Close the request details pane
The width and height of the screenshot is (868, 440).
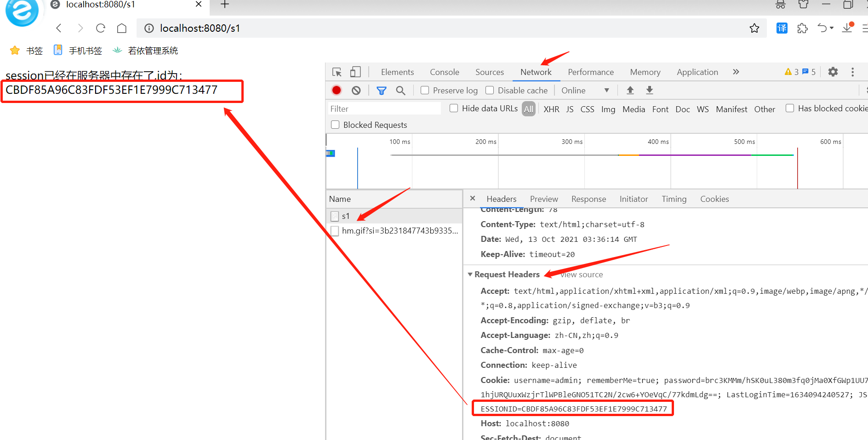[x=473, y=198]
